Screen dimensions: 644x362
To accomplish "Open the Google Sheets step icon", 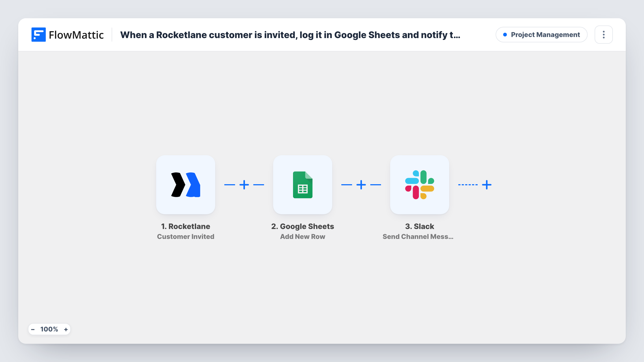I will 302,185.
